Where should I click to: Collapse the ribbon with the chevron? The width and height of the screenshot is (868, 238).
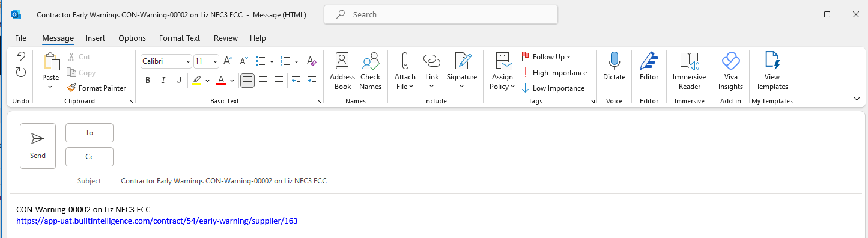tap(857, 99)
